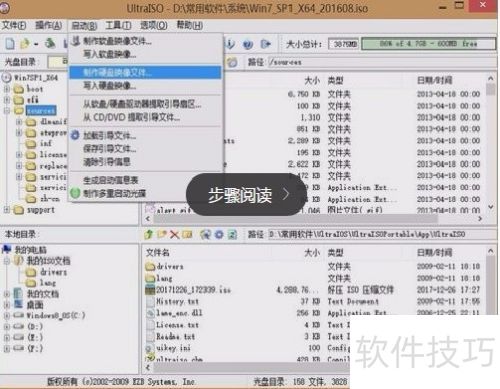Click the local directory path field
The height and width of the screenshot is (389, 500).
click(x=382, y=234)
